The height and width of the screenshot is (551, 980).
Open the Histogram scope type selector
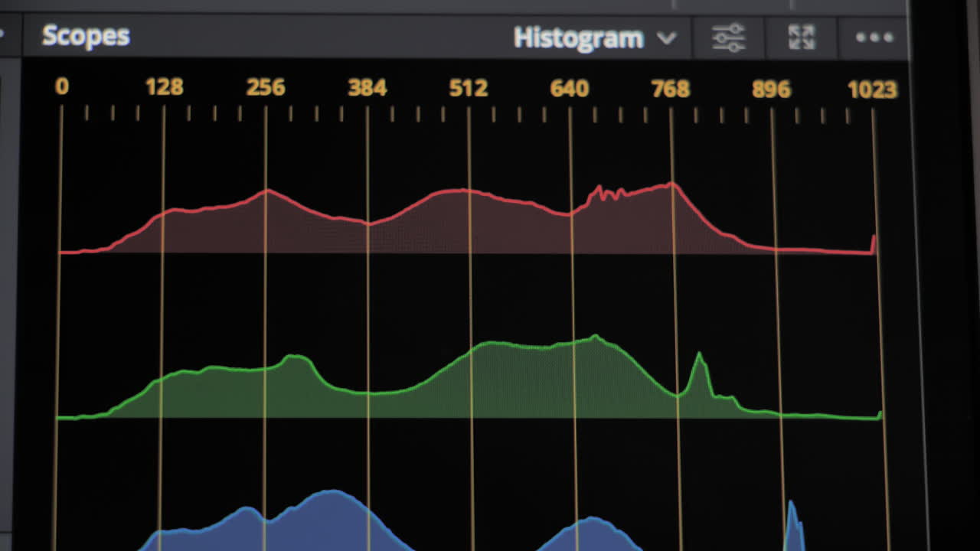click(579, 38)
